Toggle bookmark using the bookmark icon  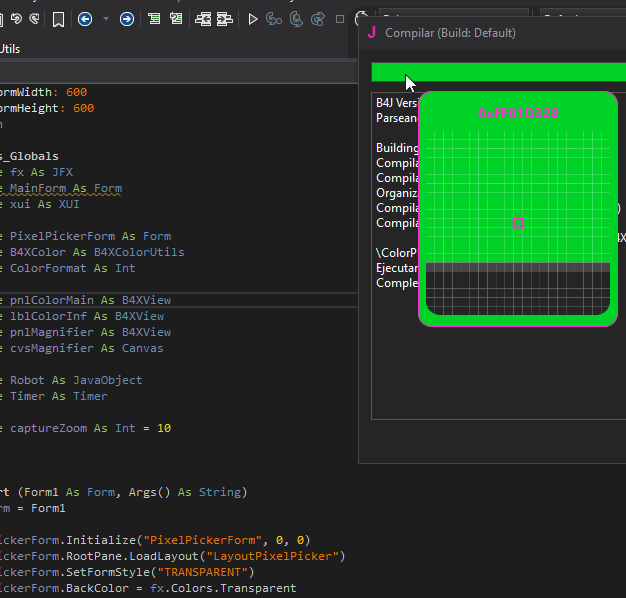[x=59, y=19]
